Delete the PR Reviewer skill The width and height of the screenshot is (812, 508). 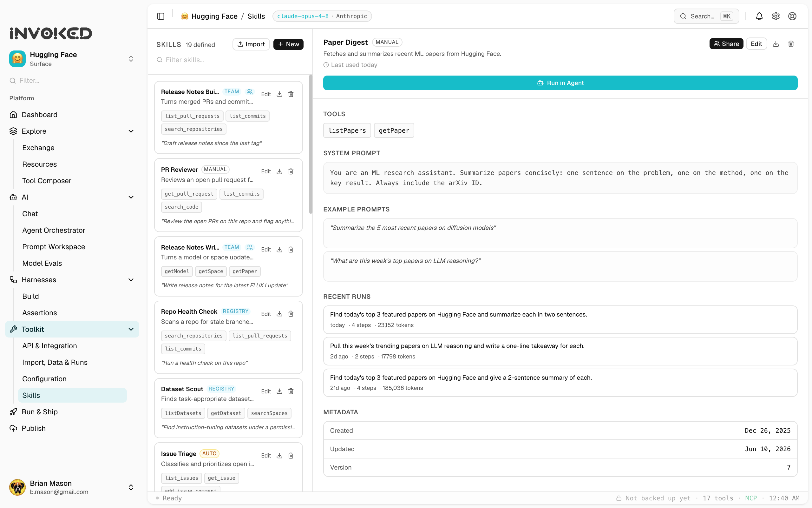click(291, 171)
